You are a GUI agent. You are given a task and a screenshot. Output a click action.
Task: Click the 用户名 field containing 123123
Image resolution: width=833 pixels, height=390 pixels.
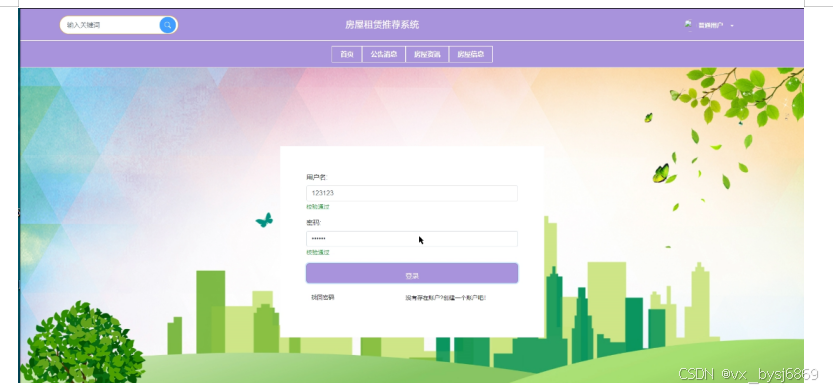(412, 193)
